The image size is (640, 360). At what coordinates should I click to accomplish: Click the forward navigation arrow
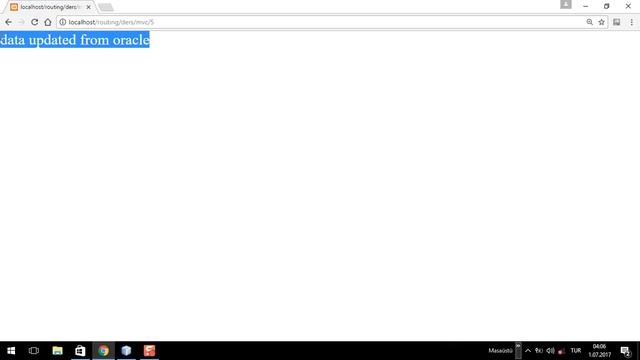pyautogui.click(x=22, y=22)
